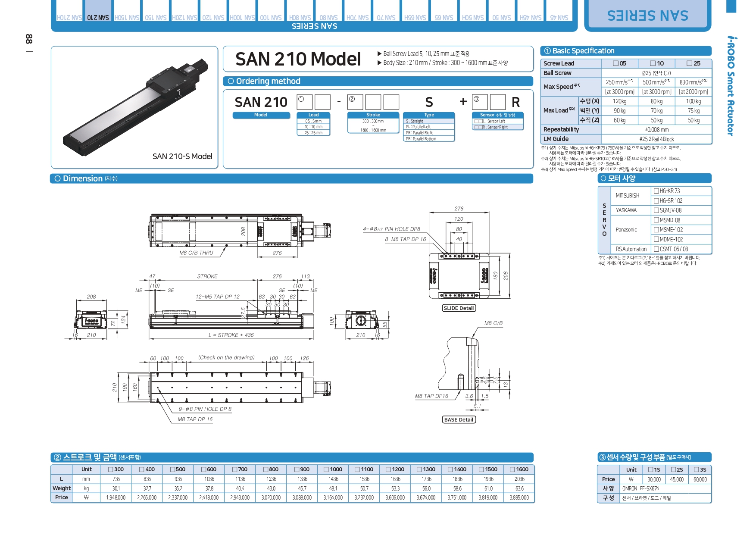
Task: Check the HG-SR 102 motor option
Action: pyautogui.click(x=656, y=200)
